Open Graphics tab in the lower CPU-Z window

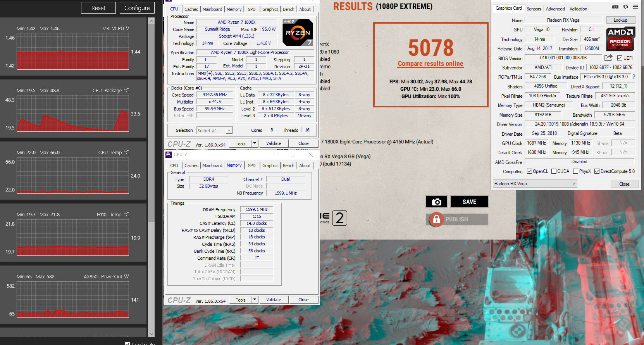(270, 166)
